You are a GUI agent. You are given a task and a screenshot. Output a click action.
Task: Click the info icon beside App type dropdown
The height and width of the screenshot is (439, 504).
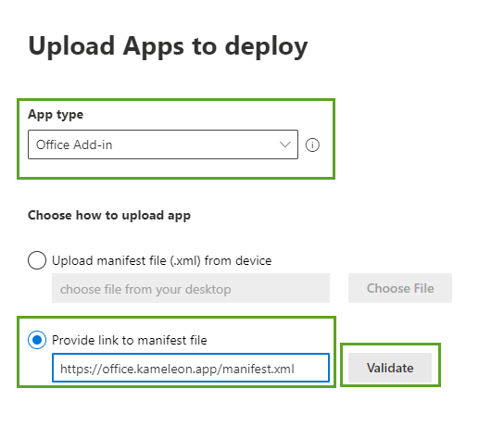tap(312, 144)
